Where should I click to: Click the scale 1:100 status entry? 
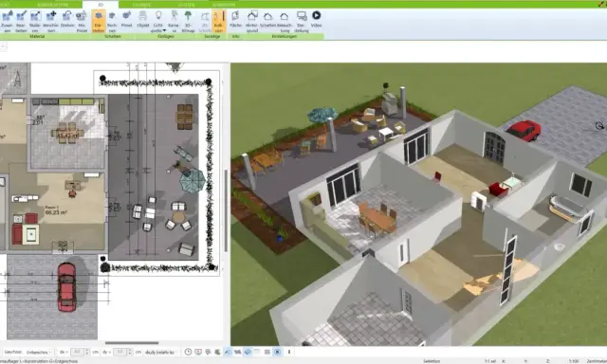(574, 361)
